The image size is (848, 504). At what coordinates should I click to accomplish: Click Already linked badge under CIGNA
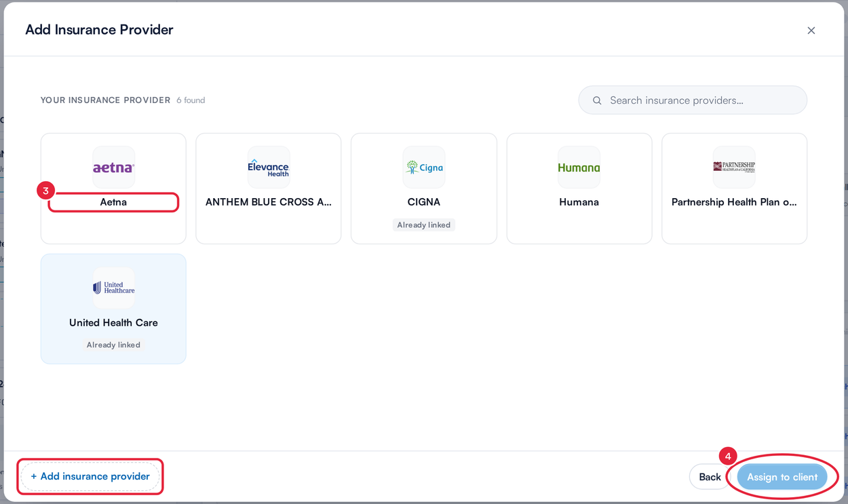(424, 225)
